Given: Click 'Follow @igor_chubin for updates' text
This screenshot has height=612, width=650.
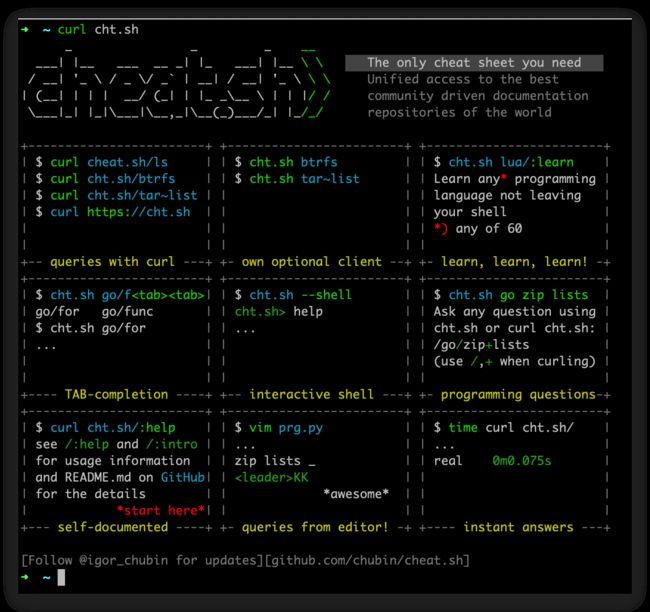Looking at the screenshot, I should 142,560.
